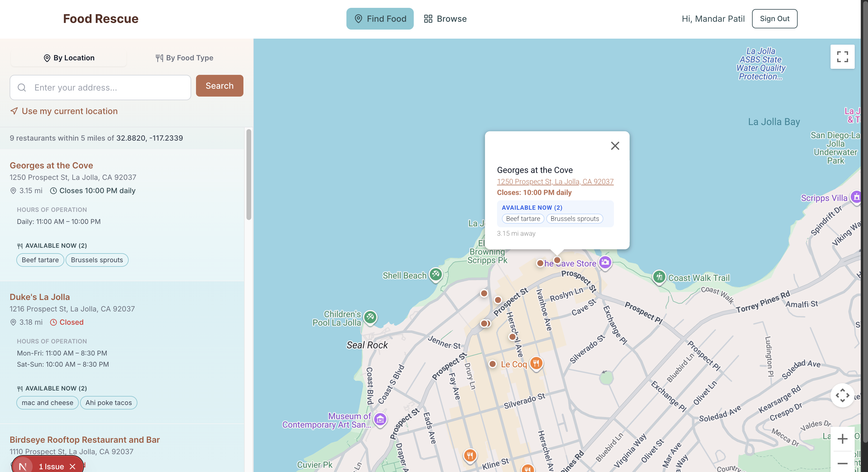Dismiss the 1 Issue badge
Image resolution: width=868 pixels, height=472 pixels.
click(72, 466)
